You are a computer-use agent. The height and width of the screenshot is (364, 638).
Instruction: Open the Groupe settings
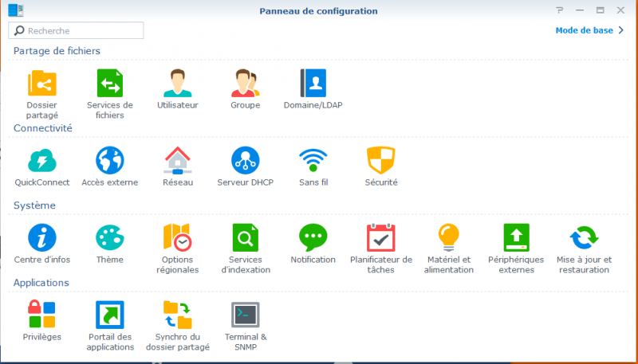coord(246,84)
